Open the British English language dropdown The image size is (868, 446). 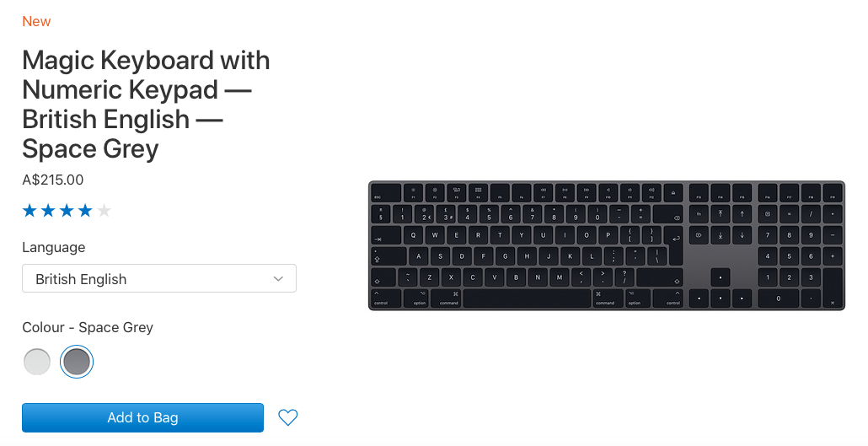click(159, 279)
